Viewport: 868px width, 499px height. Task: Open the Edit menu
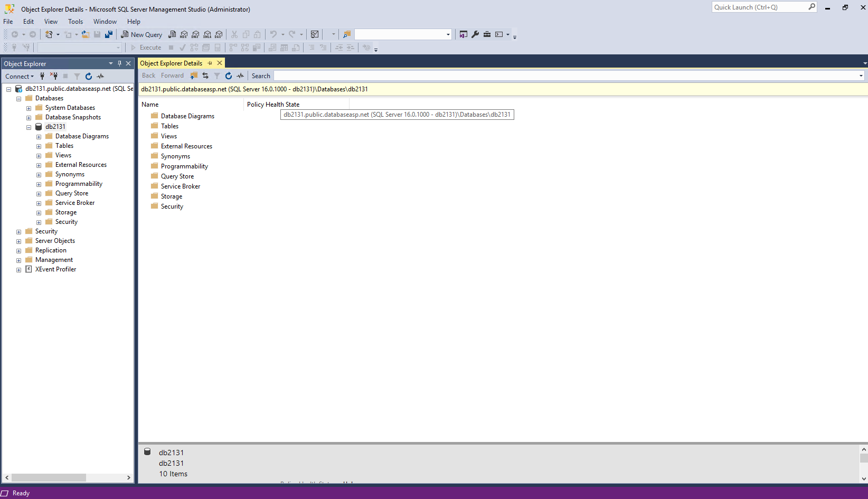coord(29,22)
